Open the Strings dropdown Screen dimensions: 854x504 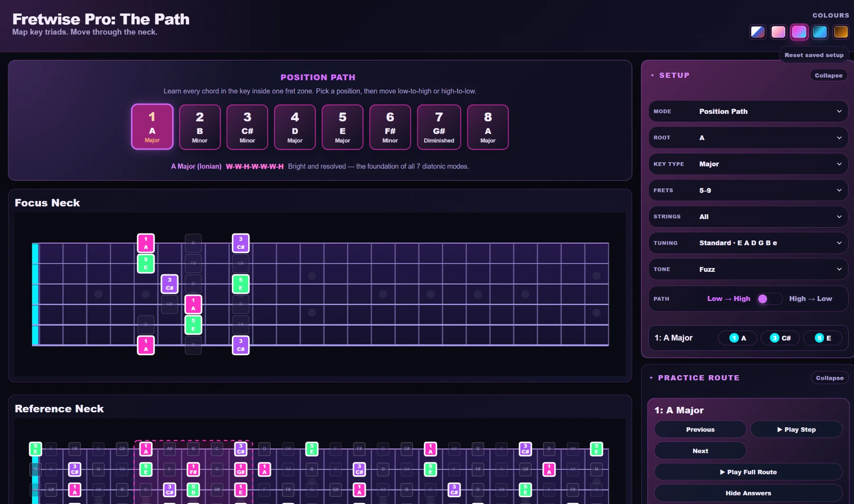pos(748,217)
